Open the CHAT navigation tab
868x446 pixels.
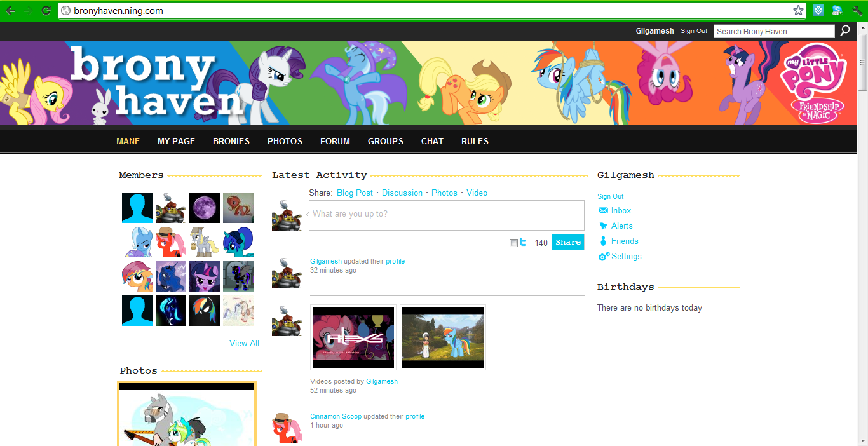pyautogui.click(x=432, y=141)
